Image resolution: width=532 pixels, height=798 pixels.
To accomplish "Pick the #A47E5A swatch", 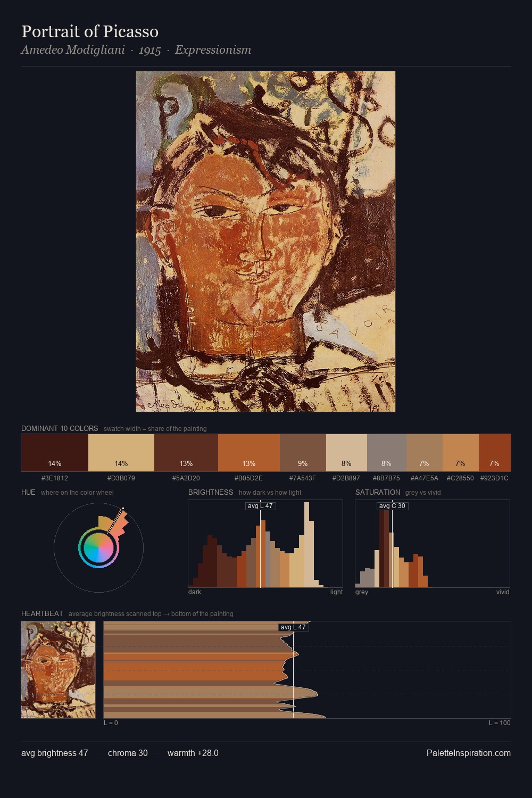I will 425,453.
